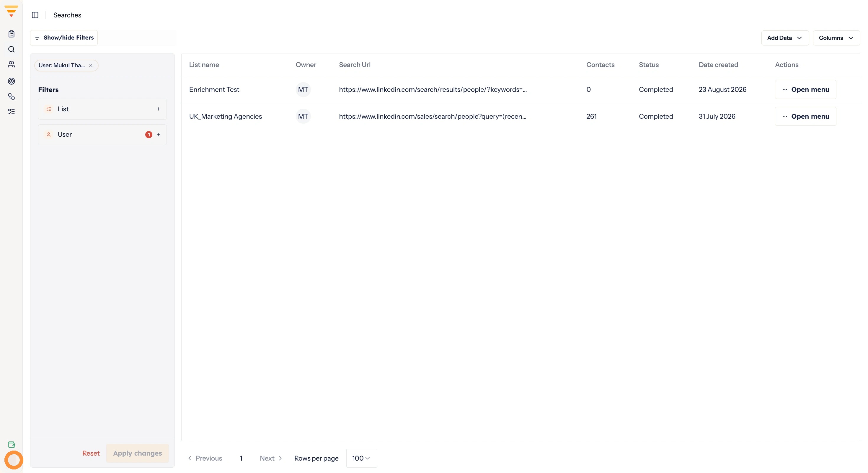Click the UK_Marketing Agencies list name
868x473 pixels.
[226, 117]
